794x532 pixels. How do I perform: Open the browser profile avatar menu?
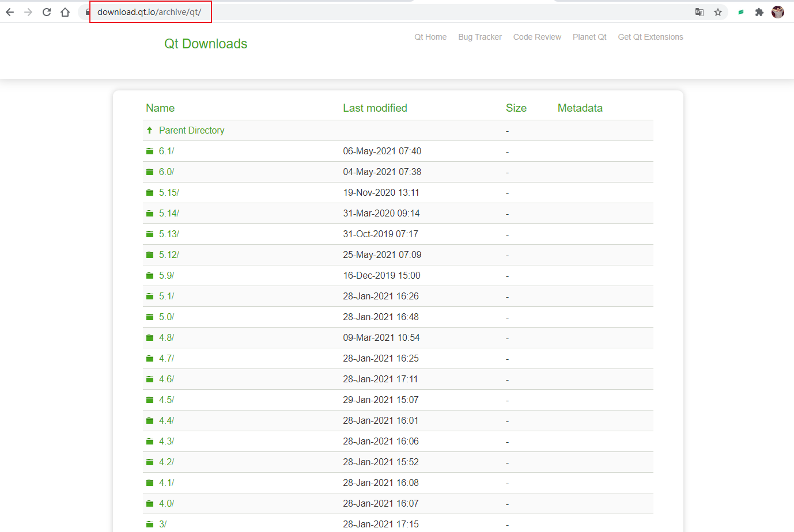pos(778,12)
